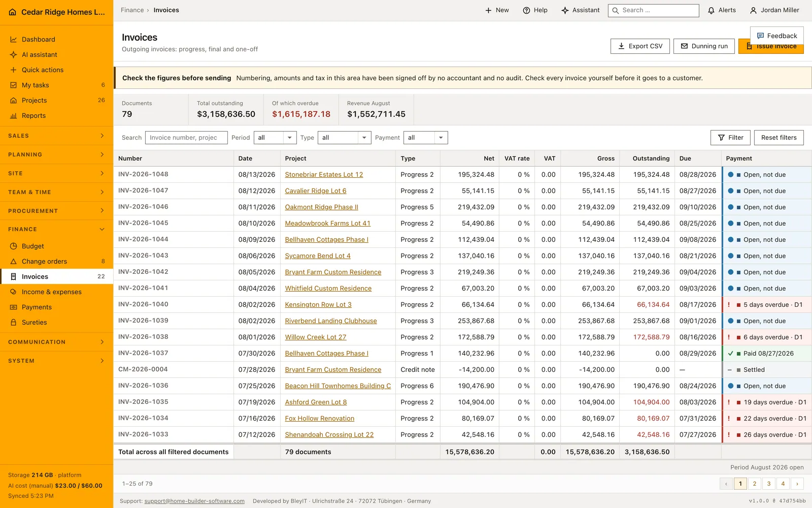Open the Riverbend Landing Clubhouse project link

point(331,321)
